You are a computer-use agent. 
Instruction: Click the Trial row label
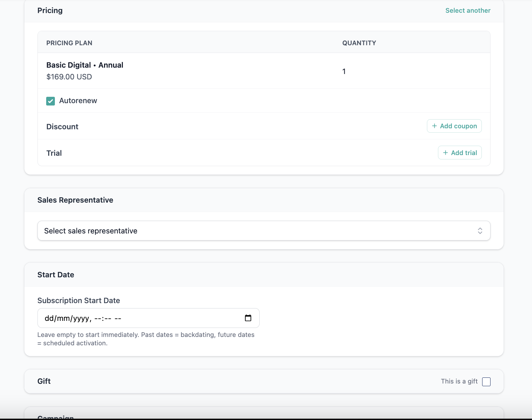(54, 153)
